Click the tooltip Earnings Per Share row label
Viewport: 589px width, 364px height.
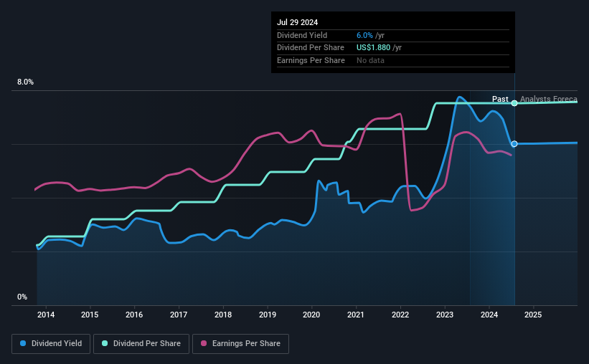click(x=311, y=60)
